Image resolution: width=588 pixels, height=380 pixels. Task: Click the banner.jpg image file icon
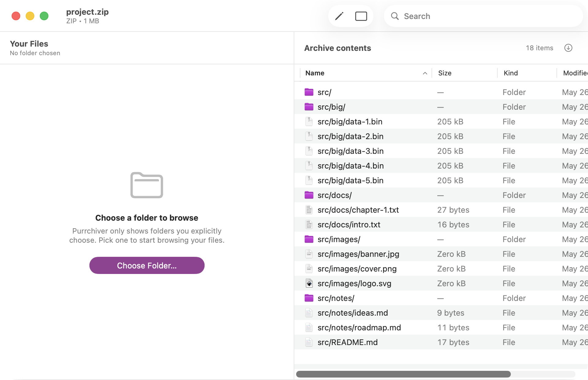(x=309, y=254)
